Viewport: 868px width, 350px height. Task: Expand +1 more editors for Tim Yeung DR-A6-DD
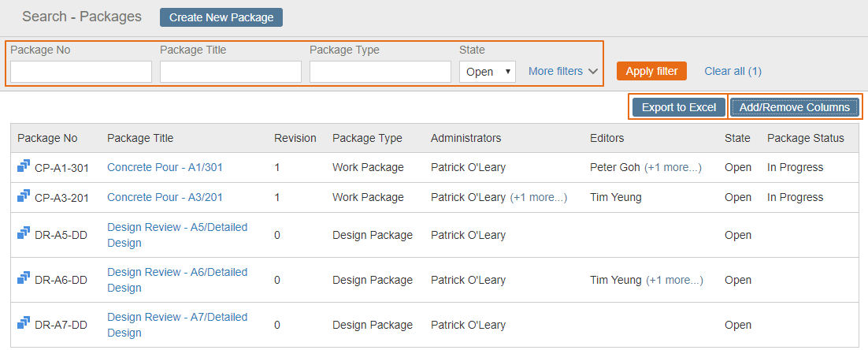(675, 280)
